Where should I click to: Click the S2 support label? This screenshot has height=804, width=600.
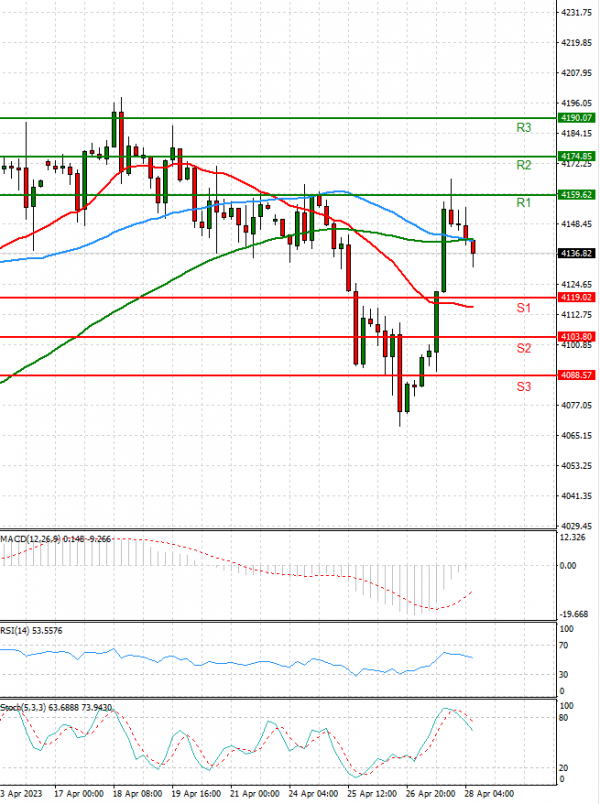523,348
